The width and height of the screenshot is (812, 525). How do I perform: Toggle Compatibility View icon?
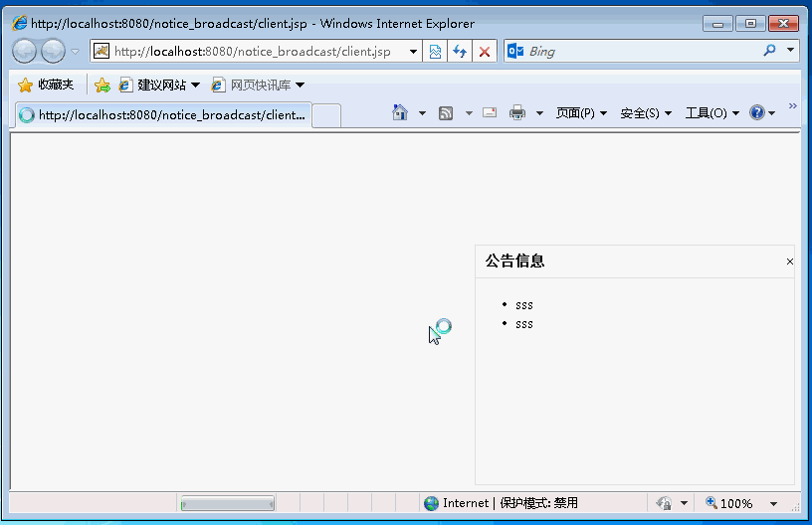[435, 51]
